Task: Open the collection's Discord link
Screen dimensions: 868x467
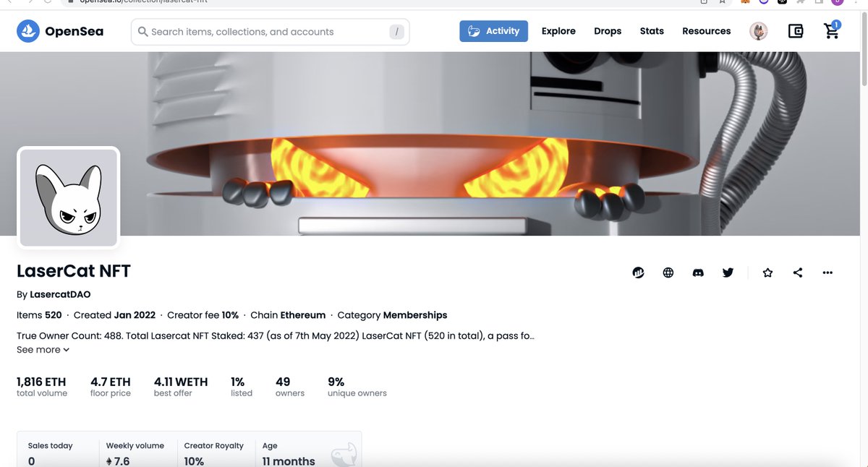Action: 698,273
